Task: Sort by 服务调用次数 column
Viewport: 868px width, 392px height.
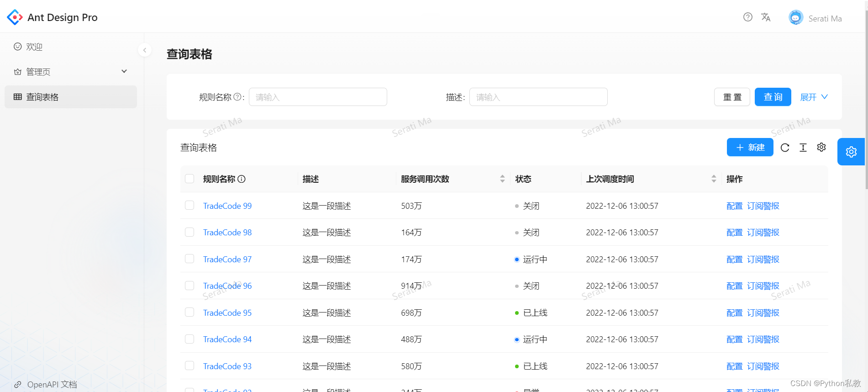Action: (502, 179)
